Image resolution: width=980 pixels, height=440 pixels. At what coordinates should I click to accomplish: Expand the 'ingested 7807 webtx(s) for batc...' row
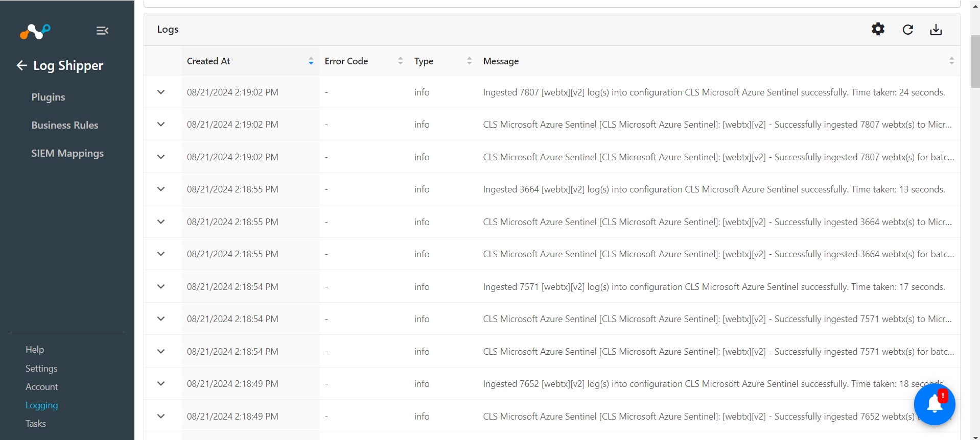161,157
